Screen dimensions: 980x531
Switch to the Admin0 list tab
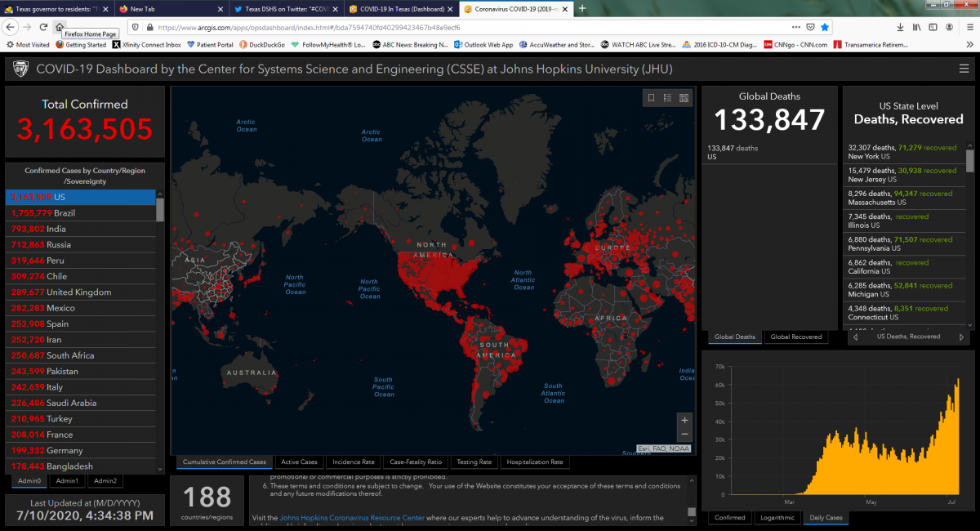pyautogui.click(x=29, y=481)
